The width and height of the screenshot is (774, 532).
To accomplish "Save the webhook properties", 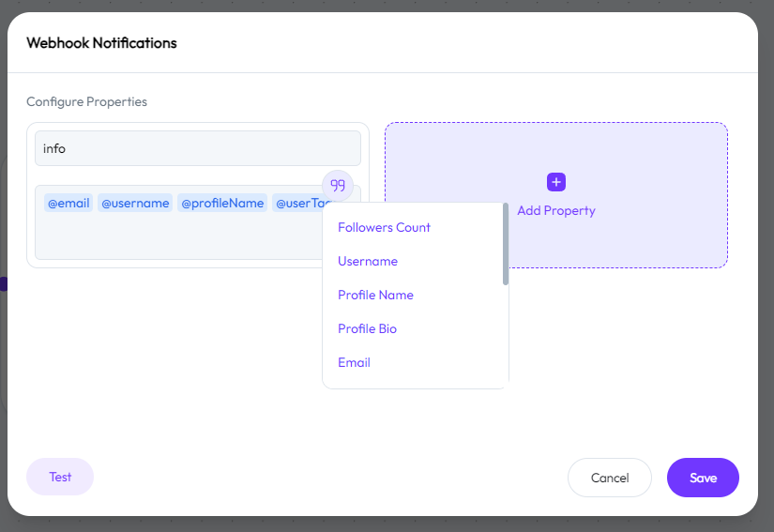I will 703,478.
